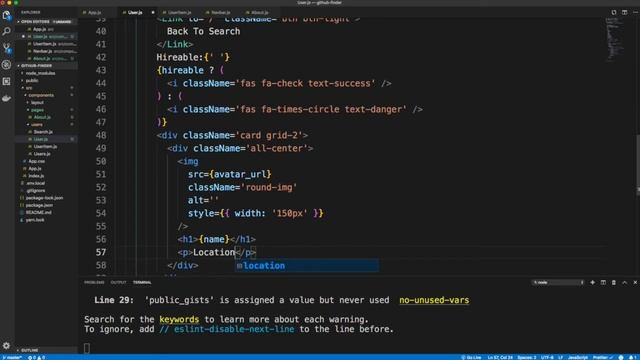
Task: Select the Terminal panel tab
Action: (142, 282)
